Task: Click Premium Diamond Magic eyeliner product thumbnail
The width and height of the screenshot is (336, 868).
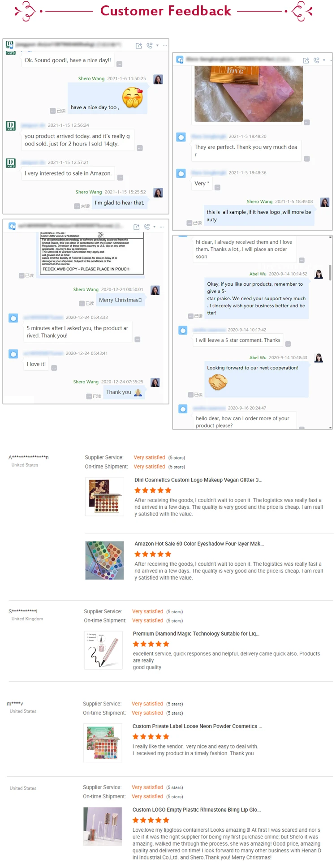Action: pos(103,650)
